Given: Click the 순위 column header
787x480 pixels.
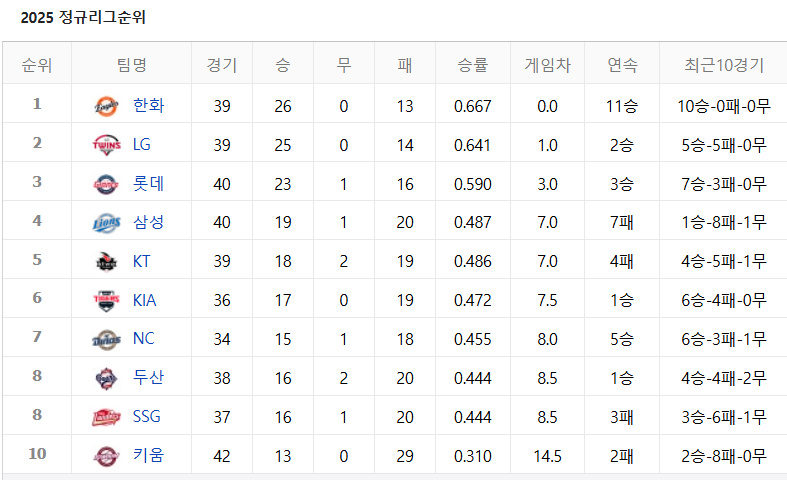Looking at the screenshot, I should pyautogui.click(x=37, y=66).
